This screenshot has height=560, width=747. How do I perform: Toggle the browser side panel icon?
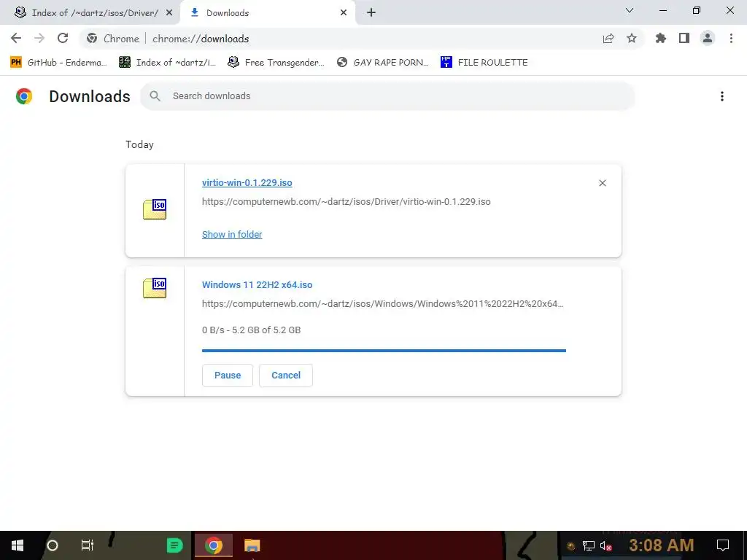(684, 39)
